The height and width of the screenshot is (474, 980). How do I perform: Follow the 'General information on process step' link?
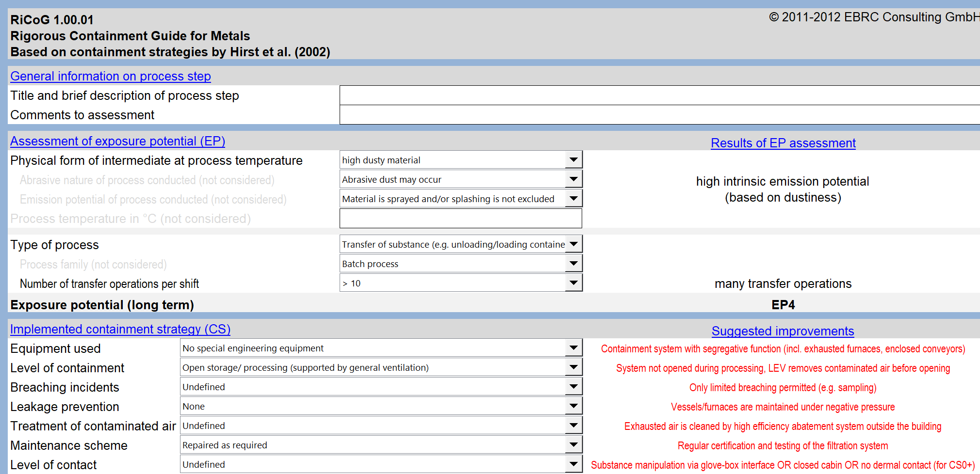click(x=110, y=76)
